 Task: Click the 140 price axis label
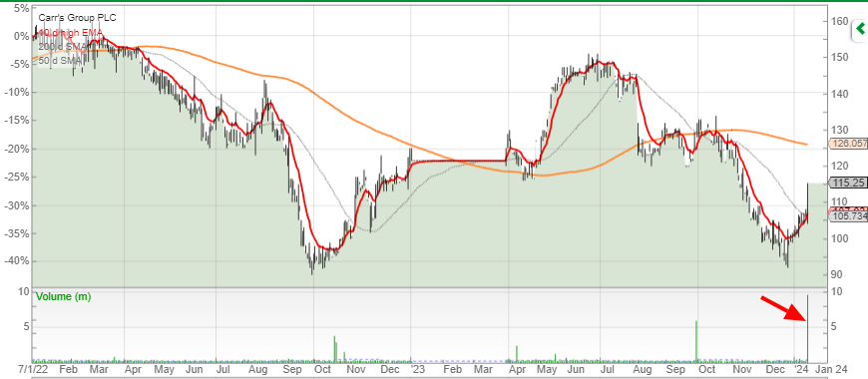(x=839, y=94)
